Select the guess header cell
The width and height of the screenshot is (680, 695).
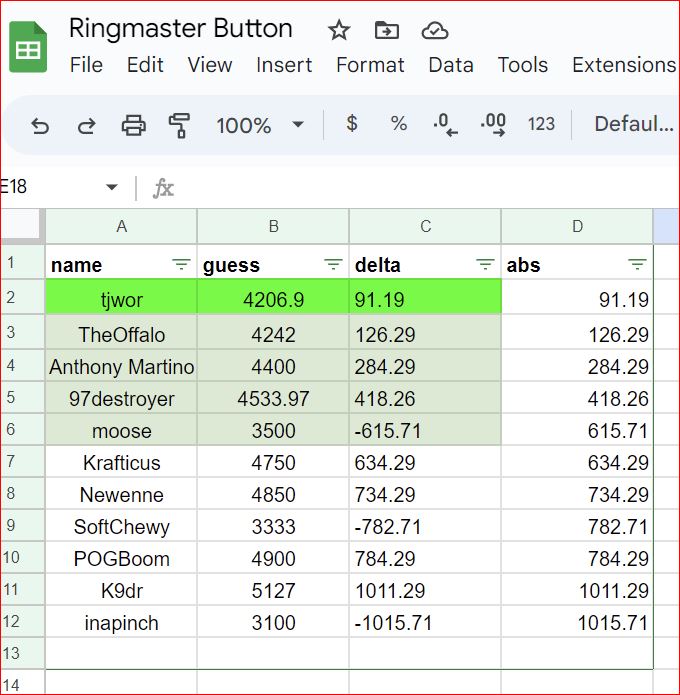coord(274,262)
